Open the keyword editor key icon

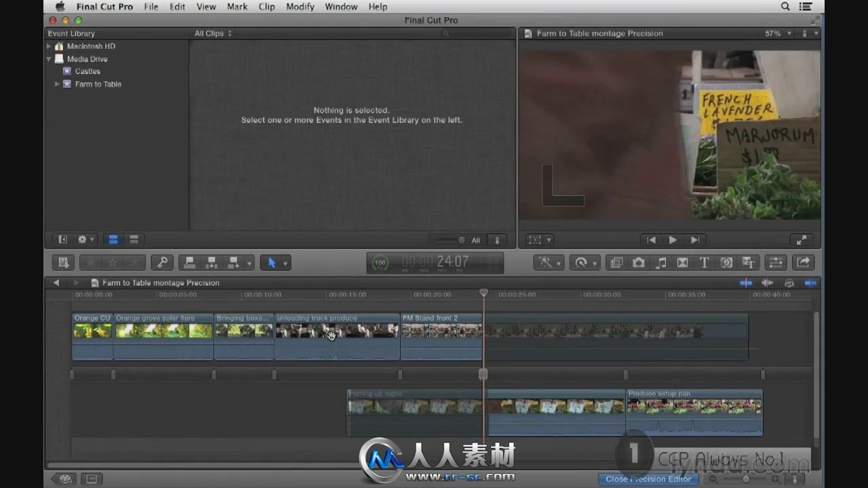coord(162,262)
